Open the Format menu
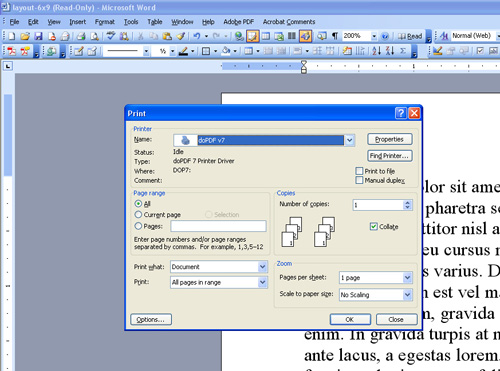The image size is (500, 371). pyautogui.click(x=105, y=22)
